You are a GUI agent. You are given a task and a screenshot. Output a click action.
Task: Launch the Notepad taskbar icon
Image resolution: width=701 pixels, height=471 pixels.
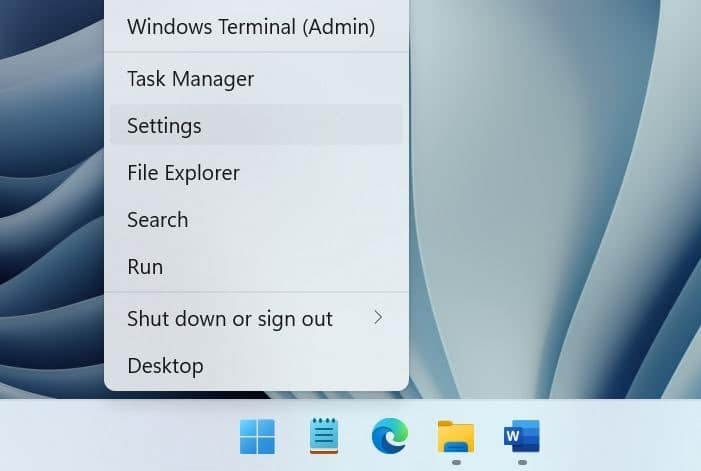coord(324,436)
